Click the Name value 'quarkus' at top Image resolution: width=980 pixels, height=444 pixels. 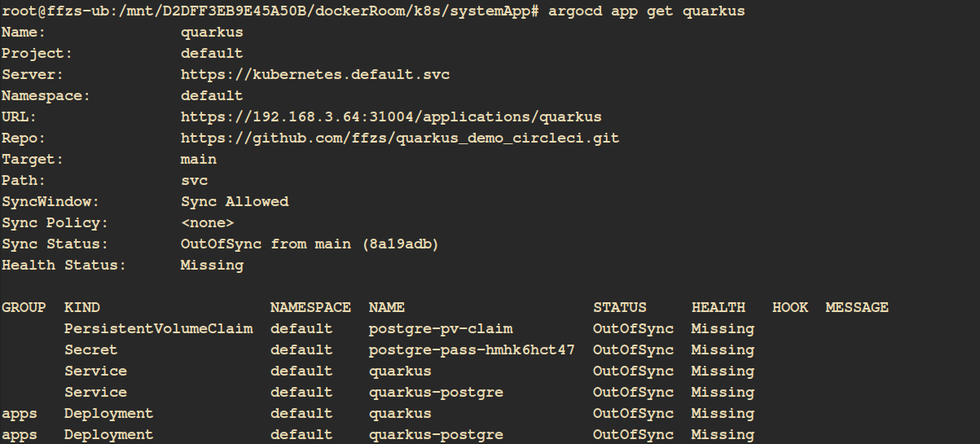(x=212, y=33)
